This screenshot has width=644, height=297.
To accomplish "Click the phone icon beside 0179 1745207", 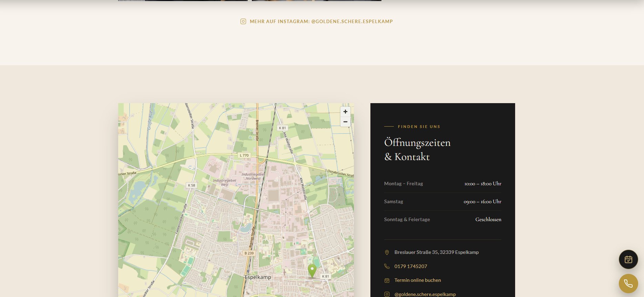I will point(387,266).
